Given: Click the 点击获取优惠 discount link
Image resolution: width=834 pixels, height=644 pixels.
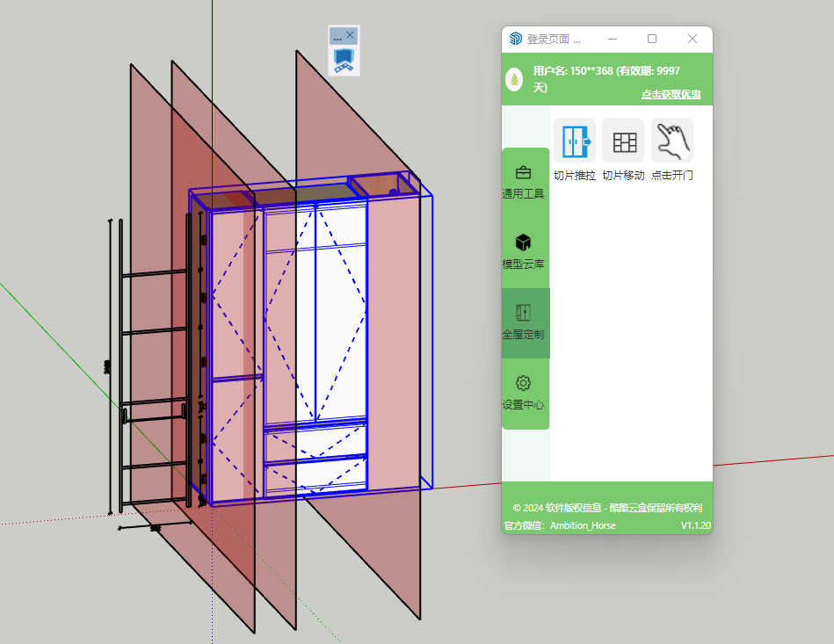Looking at the screenshot, I should [671, 94].
